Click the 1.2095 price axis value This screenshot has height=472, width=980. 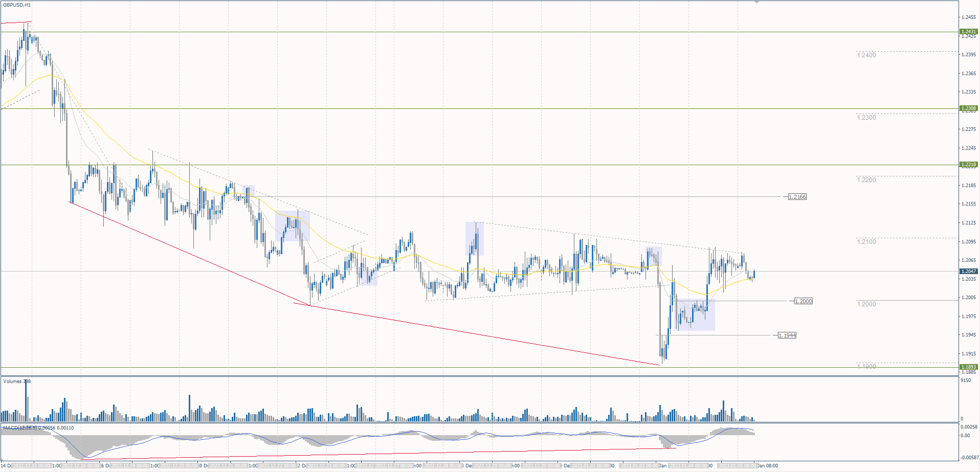click(969, 242)
